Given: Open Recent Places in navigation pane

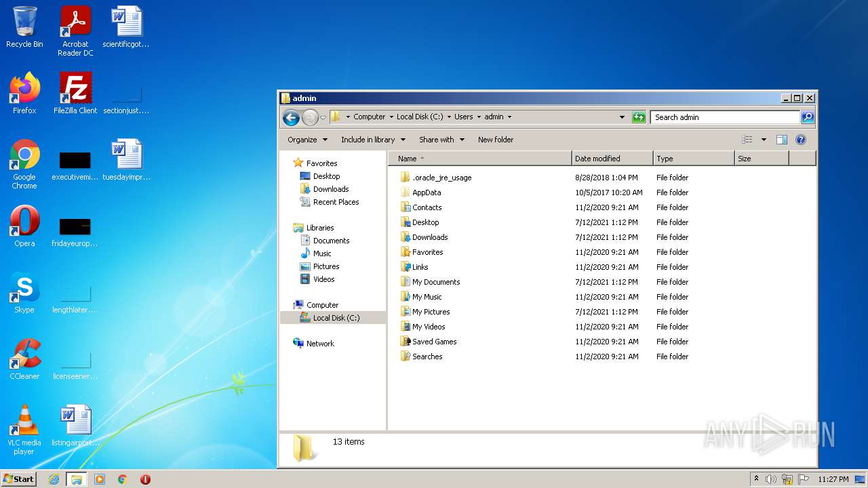Looking at the screenshot, I should point(330,202).
